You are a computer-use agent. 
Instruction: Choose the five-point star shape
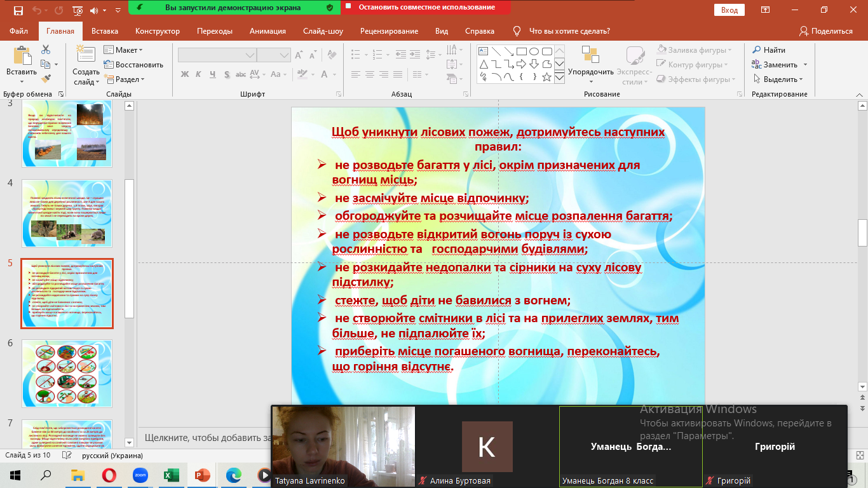coord(548,77)
